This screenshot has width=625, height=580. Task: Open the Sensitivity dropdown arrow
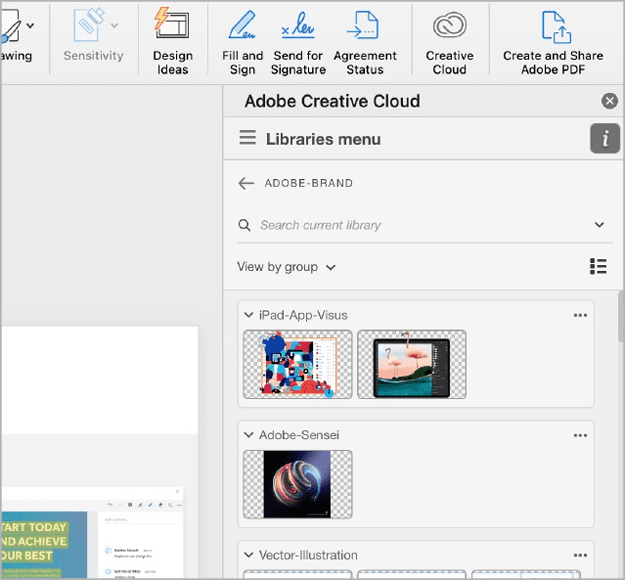click(114, 26)
